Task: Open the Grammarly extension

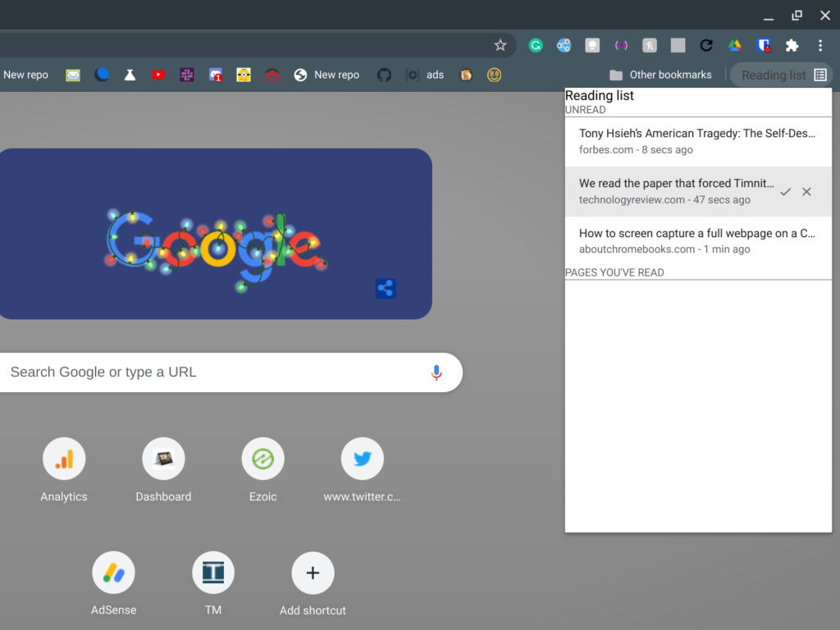Action: tap(535, 45)
